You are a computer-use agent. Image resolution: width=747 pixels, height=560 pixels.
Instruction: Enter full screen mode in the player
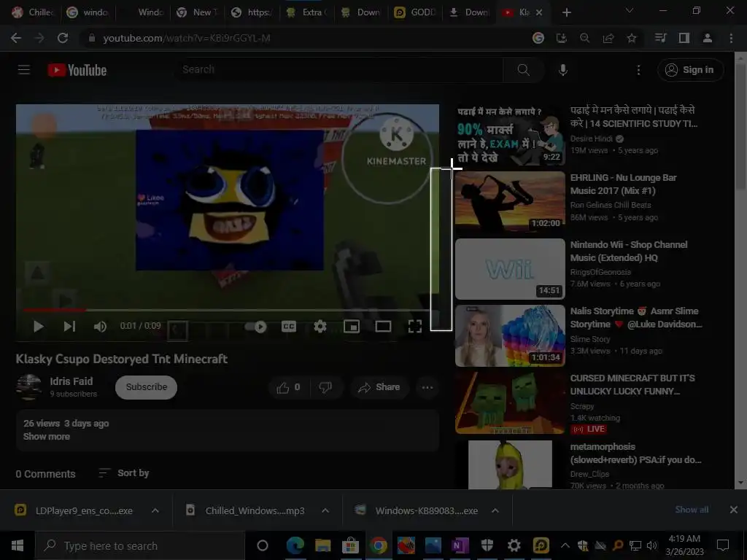415,326
